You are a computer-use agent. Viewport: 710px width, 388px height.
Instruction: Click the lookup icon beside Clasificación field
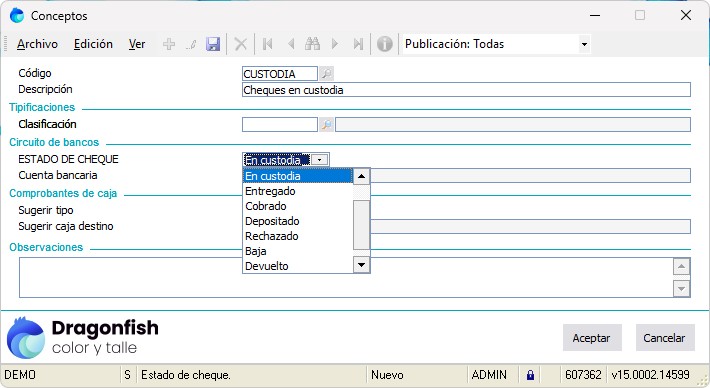tap(326, 124)
